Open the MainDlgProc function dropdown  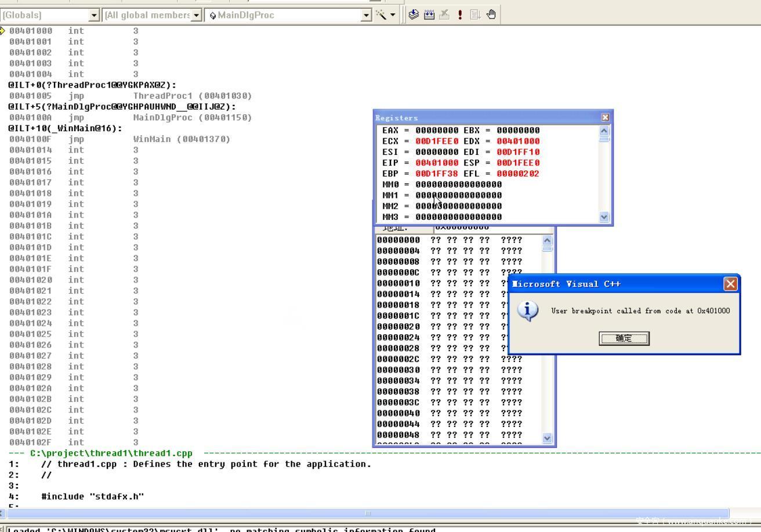tap(366, 15)
